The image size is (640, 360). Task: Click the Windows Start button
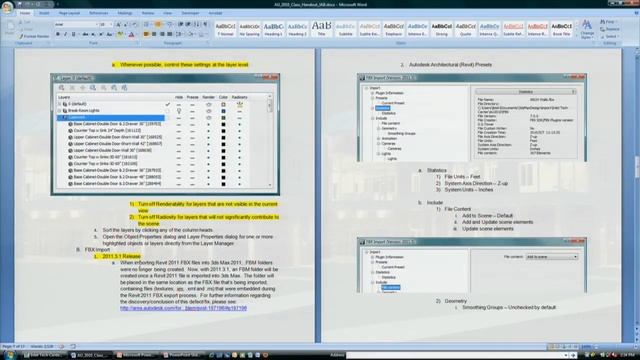(9, 355)
